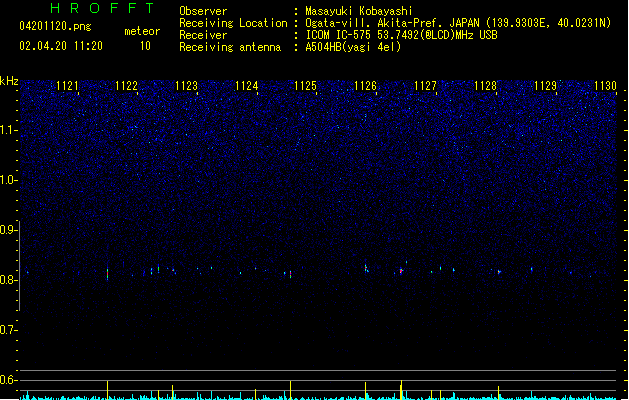Screen dimensions: 629x400
Task: Click the 1125 time axis marker
Action: pyautogui.click(x=306, y=86)
